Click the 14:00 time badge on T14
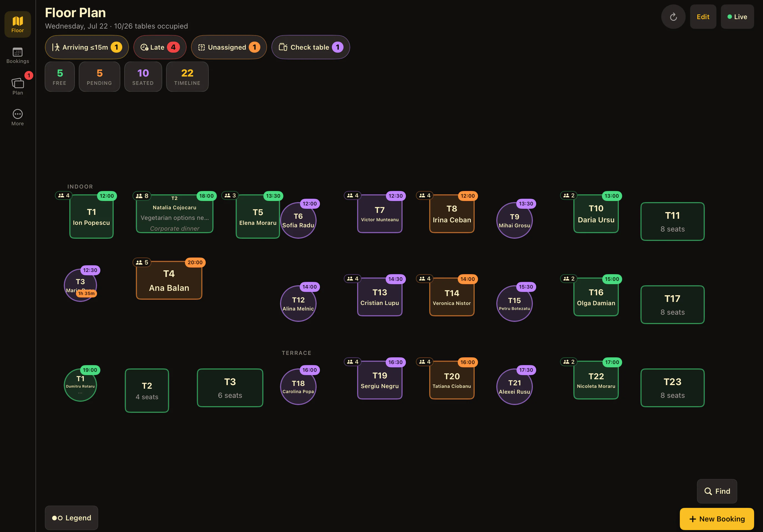 click(x=467, y=279)
